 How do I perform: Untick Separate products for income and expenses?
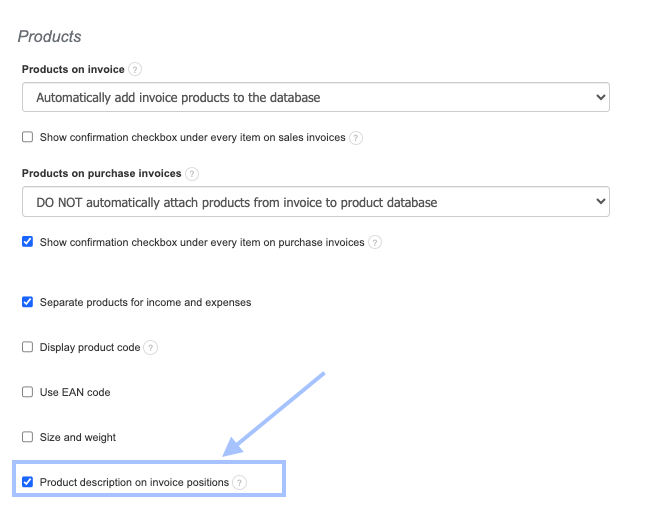28,302
